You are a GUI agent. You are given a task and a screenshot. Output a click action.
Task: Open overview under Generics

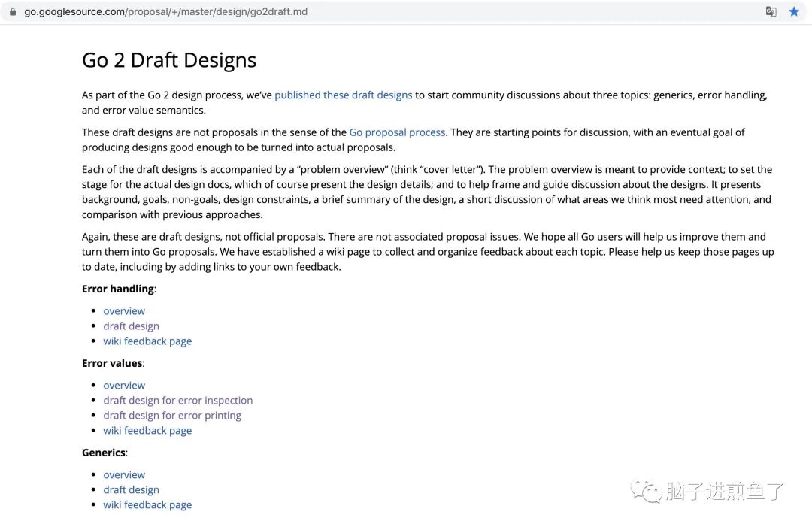tap(124, 474)
